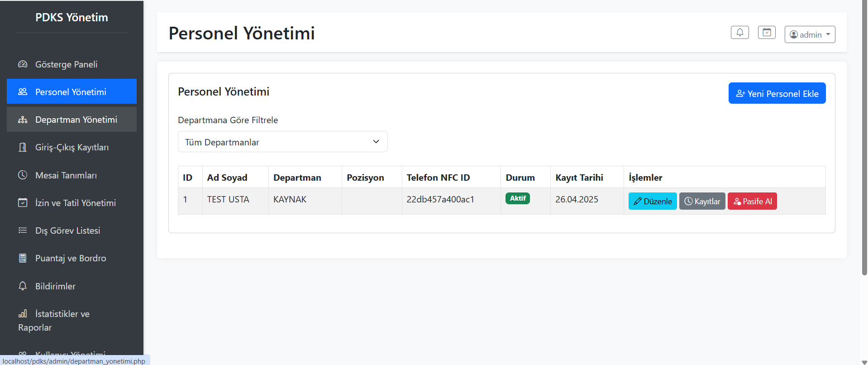Open Bildirimler from the sidebar
This screenshot has width=868, height=365.
coord(55,286)
